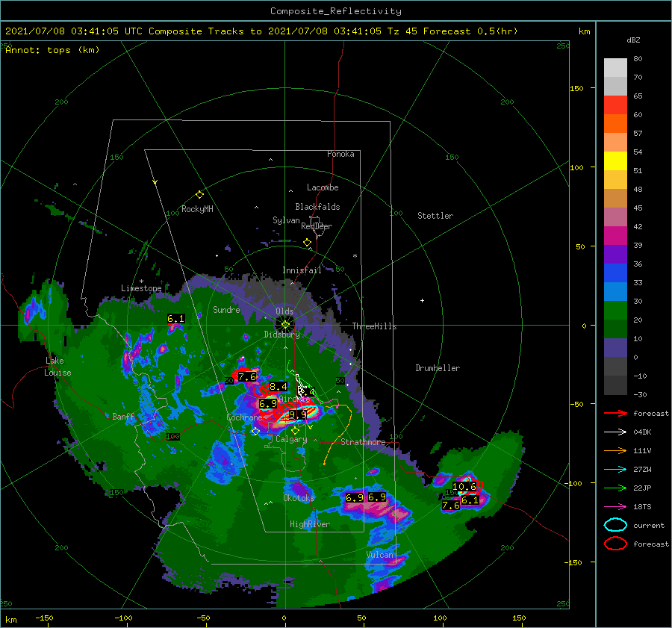Click the cyan current ellipse legend symbol

pyautogui.click(x=615, y=525)
